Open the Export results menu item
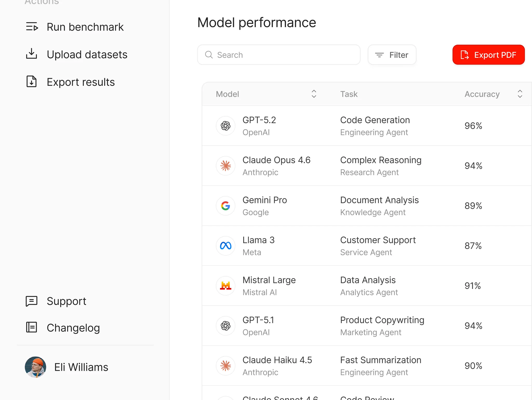The height and width of the screenshot is (400, 532). click(70, 82)
